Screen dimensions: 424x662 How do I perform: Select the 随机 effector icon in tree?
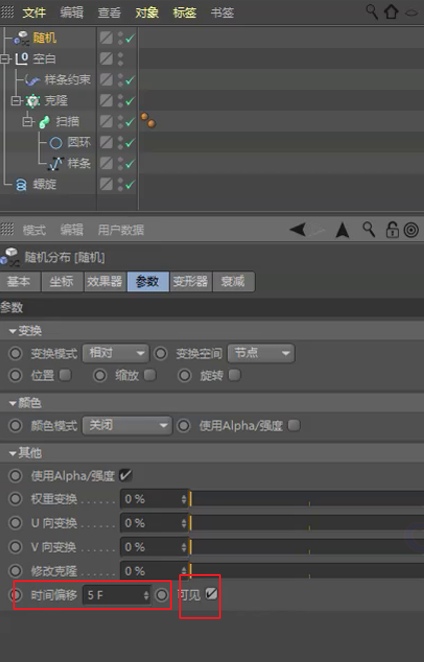pyautogui.click(x=21, y=38)
